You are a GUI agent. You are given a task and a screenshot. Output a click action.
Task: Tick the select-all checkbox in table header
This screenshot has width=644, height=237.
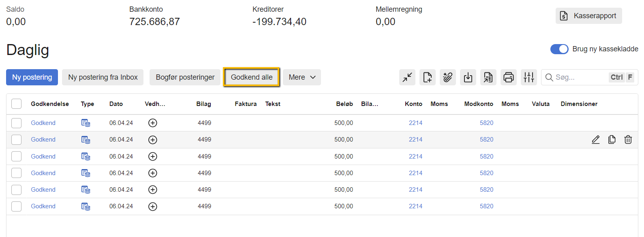click(x=17, y=104)
